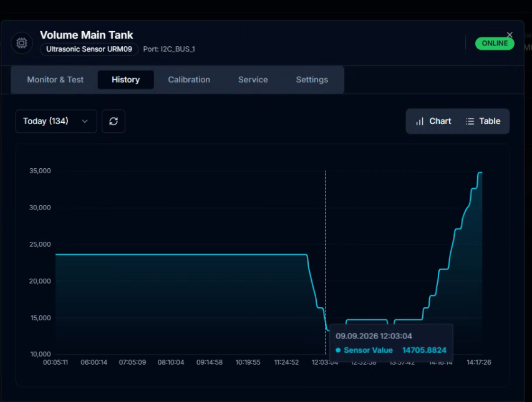Image resolution: width=532 pixels, height=402 pixels.
Task: Click the tooltip timestamp 09.09.2026 12:03:04
Action: coord(374,336)
